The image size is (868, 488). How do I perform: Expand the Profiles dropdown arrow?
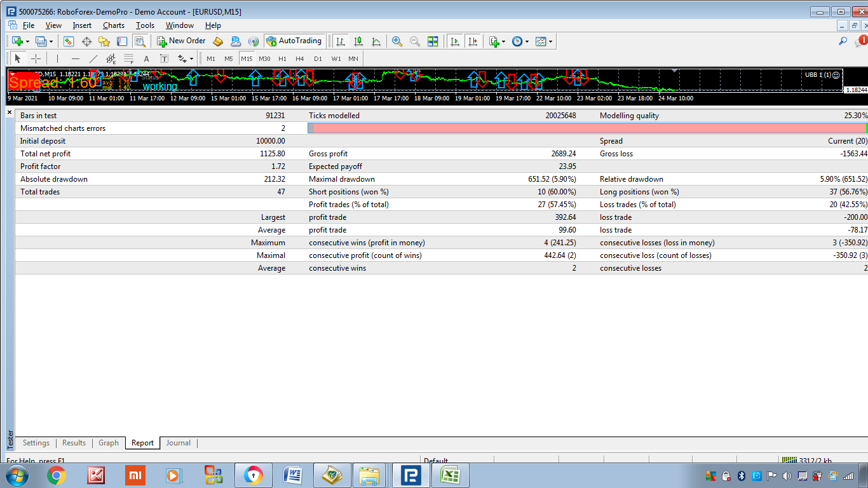pyautogui.click(x=51, y=41)
